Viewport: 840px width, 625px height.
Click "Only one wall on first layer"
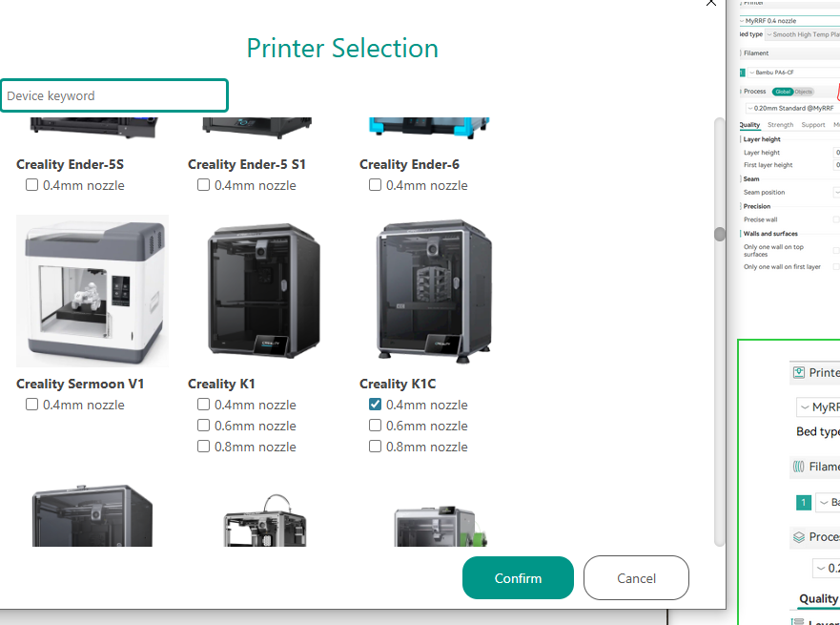782,267
